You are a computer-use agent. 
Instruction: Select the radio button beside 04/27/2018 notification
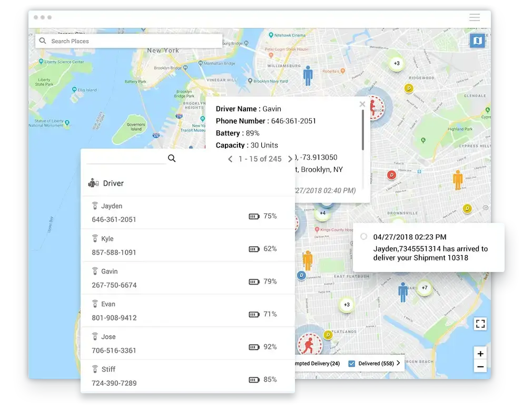click(x=363, y=237)
